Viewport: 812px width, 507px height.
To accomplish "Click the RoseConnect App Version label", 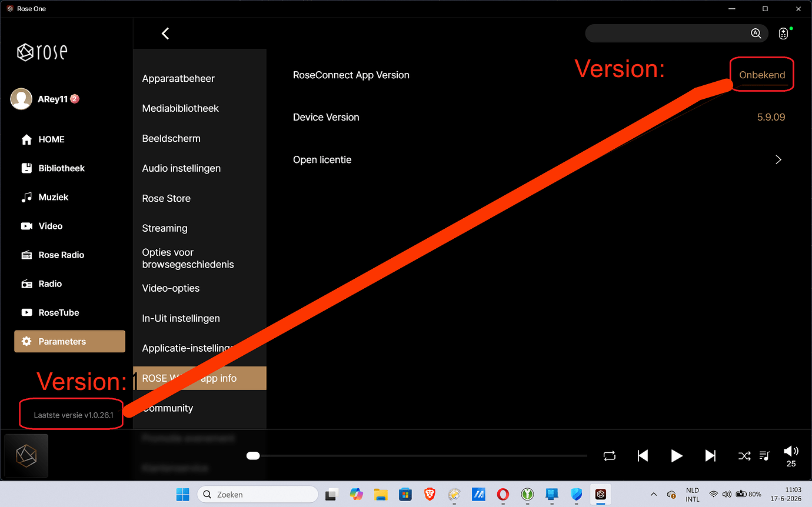I will [351, 75].
